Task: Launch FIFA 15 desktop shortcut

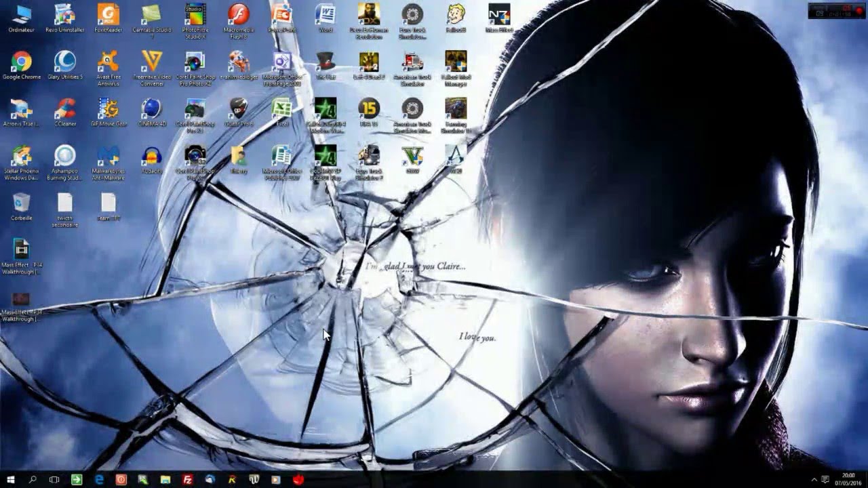Action: pos(369,113)
